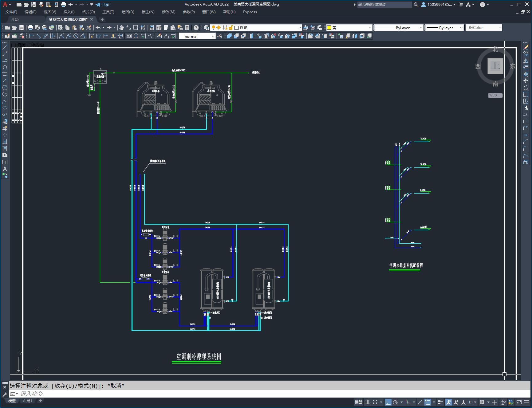This screenshot has height=408, width=532.
Task: Expand the application menu arrow by the A logo
Action: pos(10,5)
